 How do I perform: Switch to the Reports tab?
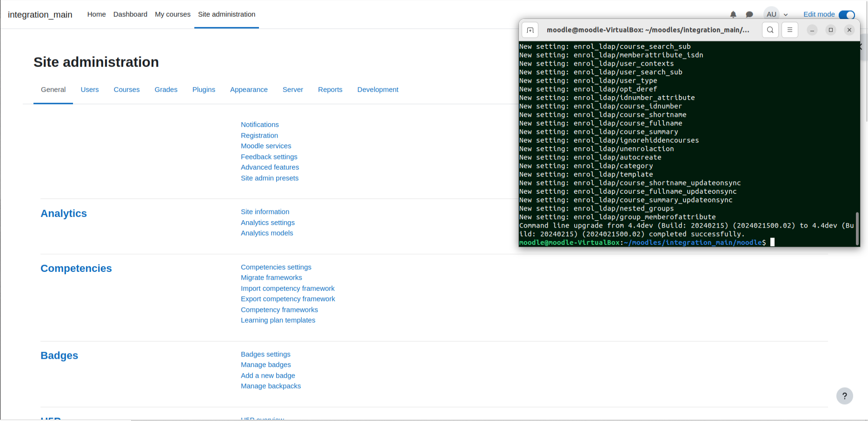[330, 90]
